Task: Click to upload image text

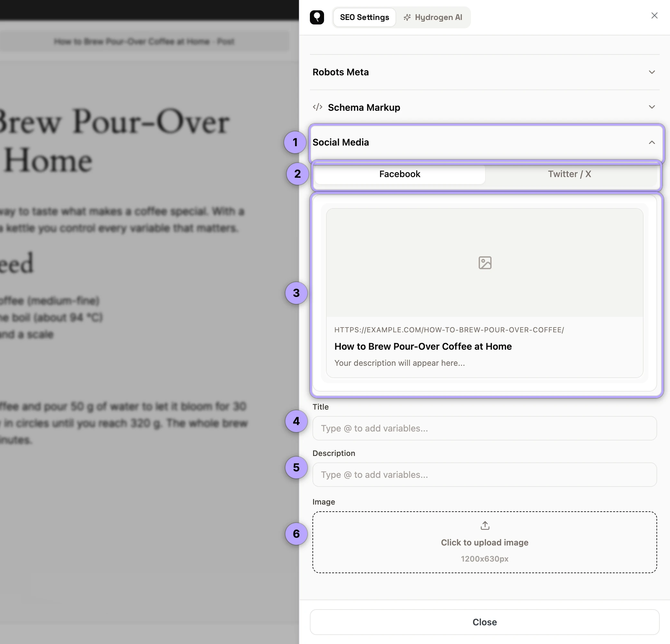Action: [x=484, y=543]
